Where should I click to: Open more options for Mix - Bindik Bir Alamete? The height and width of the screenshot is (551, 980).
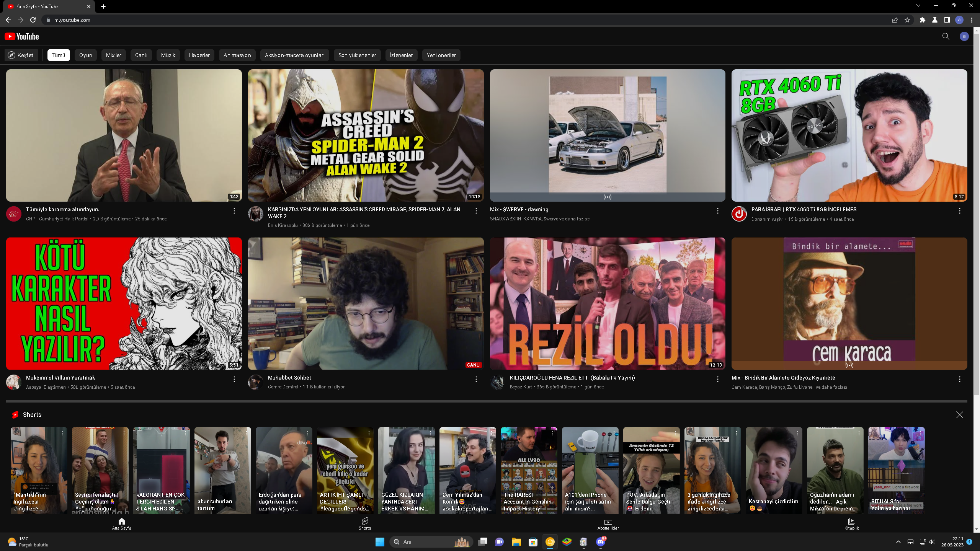960,379
